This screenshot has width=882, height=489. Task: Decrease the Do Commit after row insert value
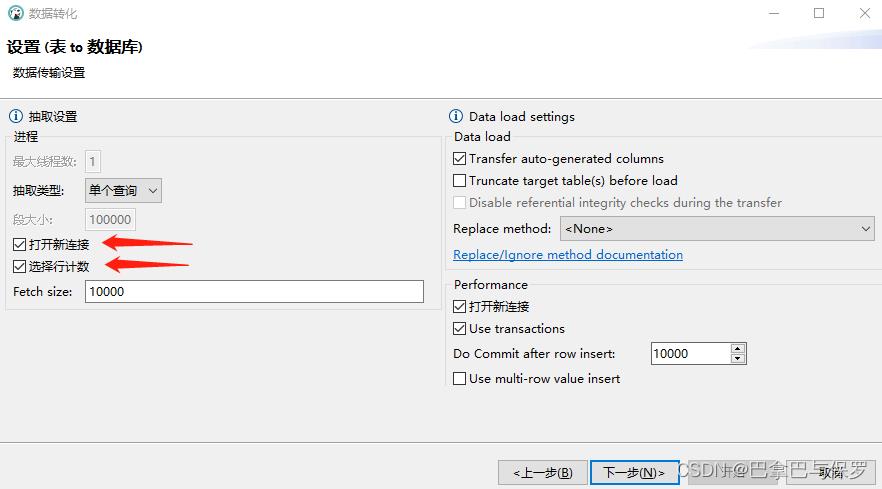click(x=738, y=359)
